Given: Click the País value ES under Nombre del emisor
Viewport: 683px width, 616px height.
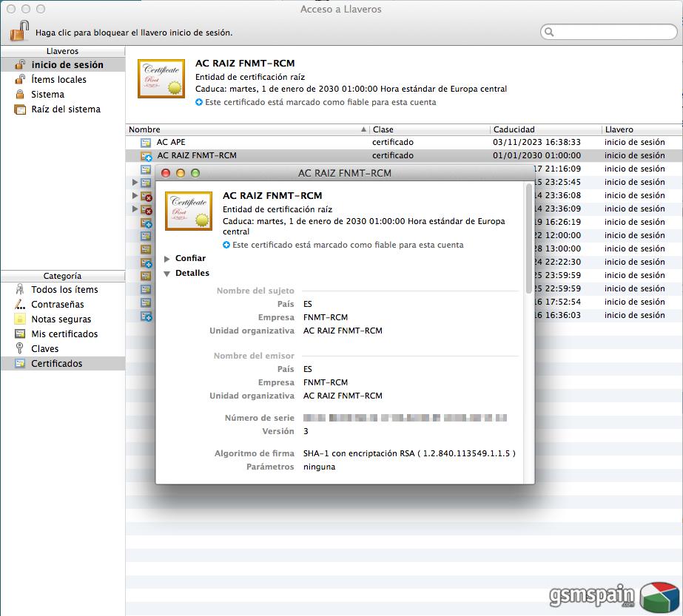Looking at the screenshot, I should [308, 369].
